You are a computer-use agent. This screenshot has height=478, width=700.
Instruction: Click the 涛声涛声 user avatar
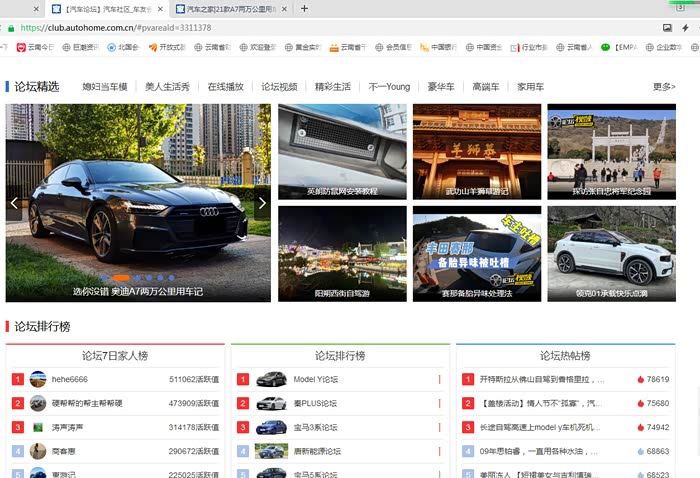[x=38, y=427]
